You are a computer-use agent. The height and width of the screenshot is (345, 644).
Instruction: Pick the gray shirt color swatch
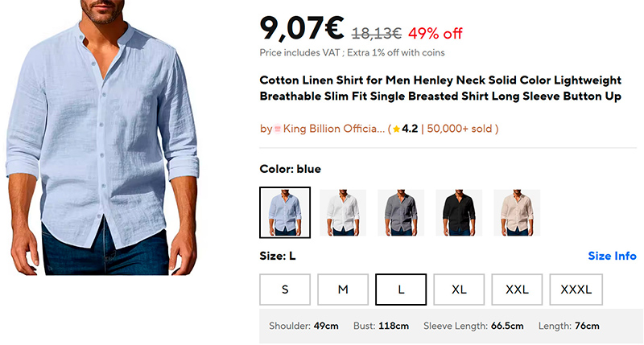401,212
